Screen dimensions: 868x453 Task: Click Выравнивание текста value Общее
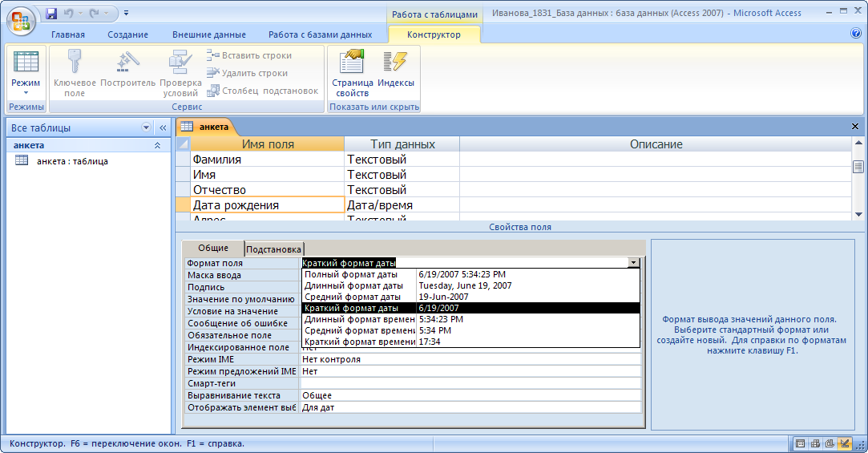coord(470,395)
